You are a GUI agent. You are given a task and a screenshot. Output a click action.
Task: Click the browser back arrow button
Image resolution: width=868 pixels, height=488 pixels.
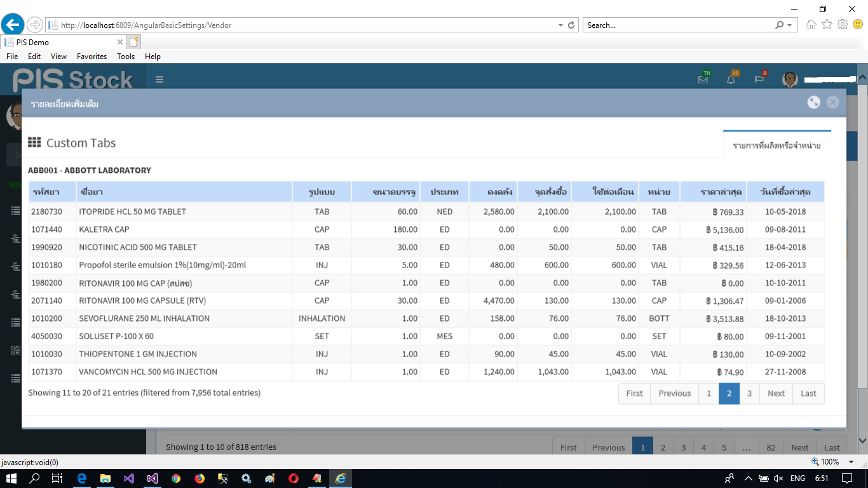tap(13, 25)
